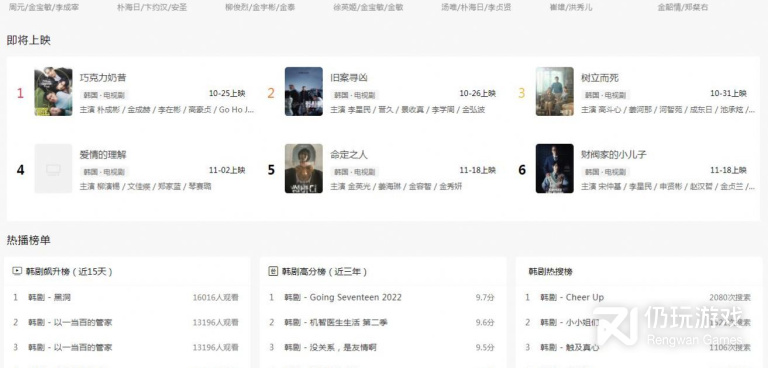Image resolution: width=768 pixels, height=368 pixels.
Task: Open the 财阀家的小儿子 drama title
Action: point(614,154)
